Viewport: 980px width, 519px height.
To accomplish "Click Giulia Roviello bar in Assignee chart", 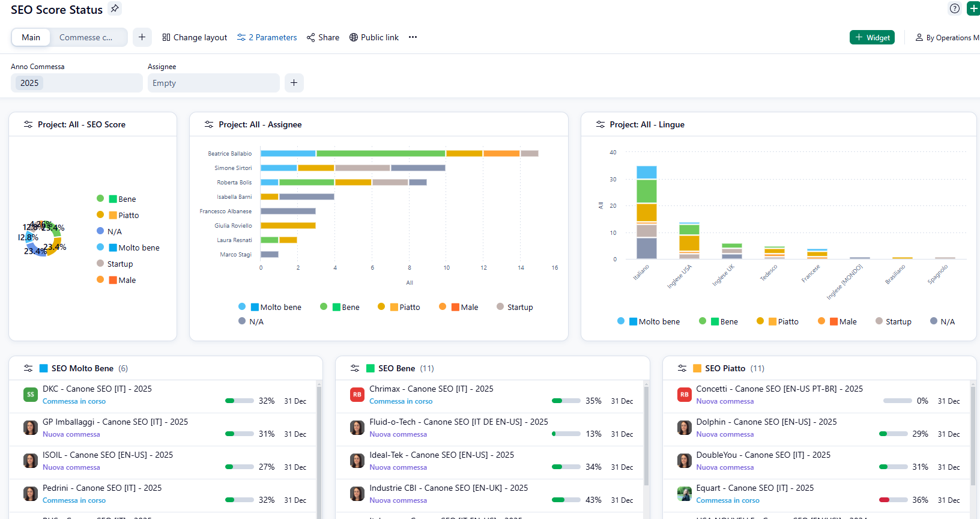I will 288,225.
